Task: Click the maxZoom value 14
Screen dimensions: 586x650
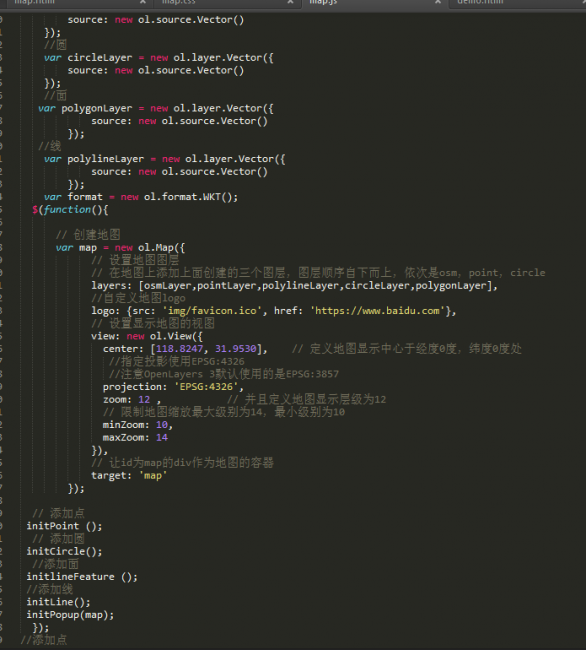Action: pos(162,438)
